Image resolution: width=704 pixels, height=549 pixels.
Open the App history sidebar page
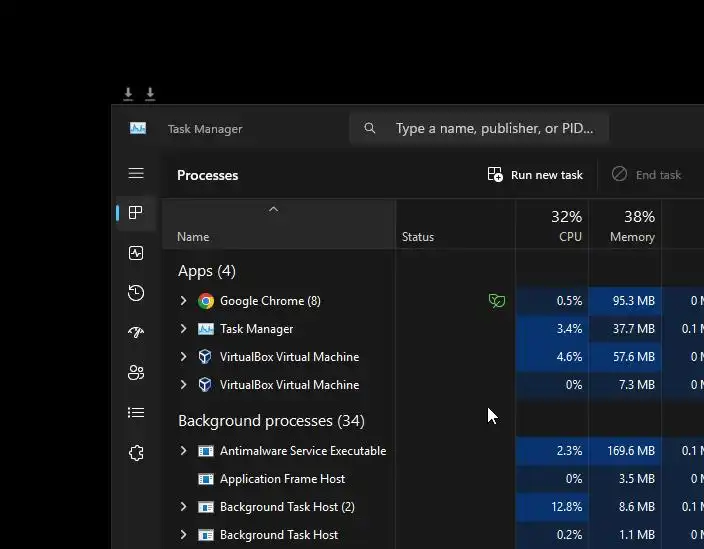point(136,293)
